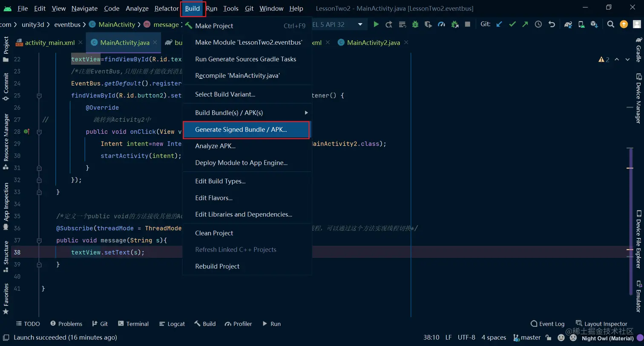Open the Navigate menu

84,9
